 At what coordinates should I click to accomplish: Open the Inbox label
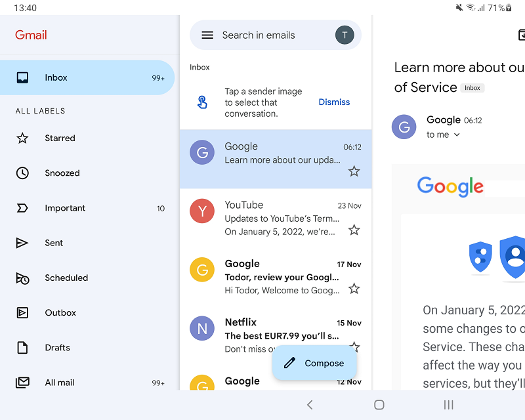pos(87,77)
